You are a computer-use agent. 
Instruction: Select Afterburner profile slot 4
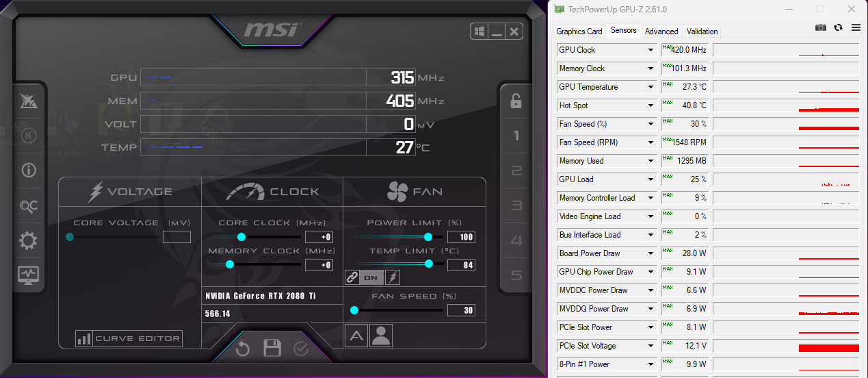tap(516, 240)
